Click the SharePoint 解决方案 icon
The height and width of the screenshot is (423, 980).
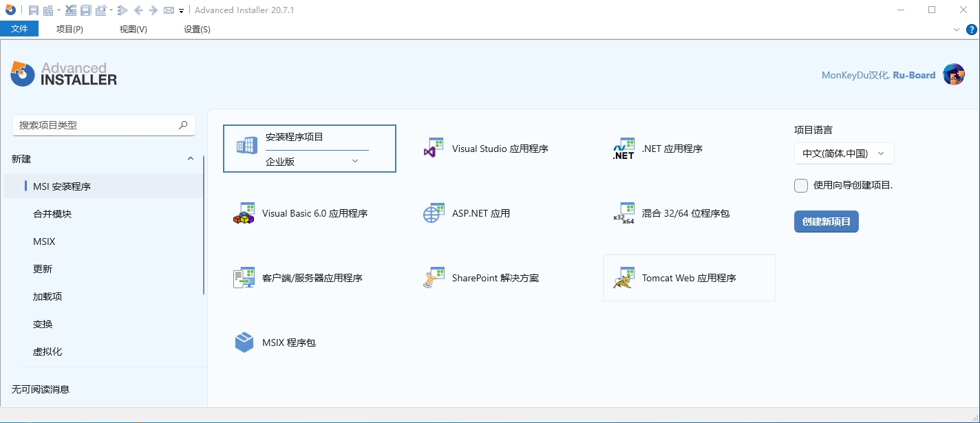click(433, 278)
